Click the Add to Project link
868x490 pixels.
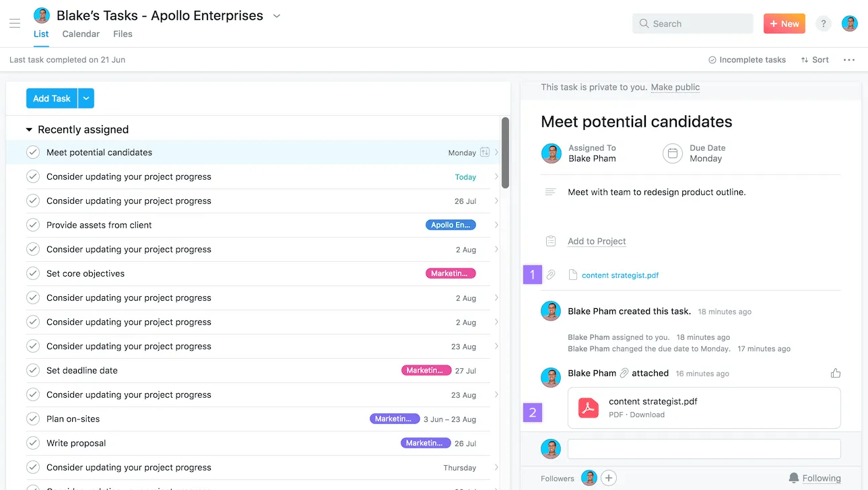pos(597,241)
